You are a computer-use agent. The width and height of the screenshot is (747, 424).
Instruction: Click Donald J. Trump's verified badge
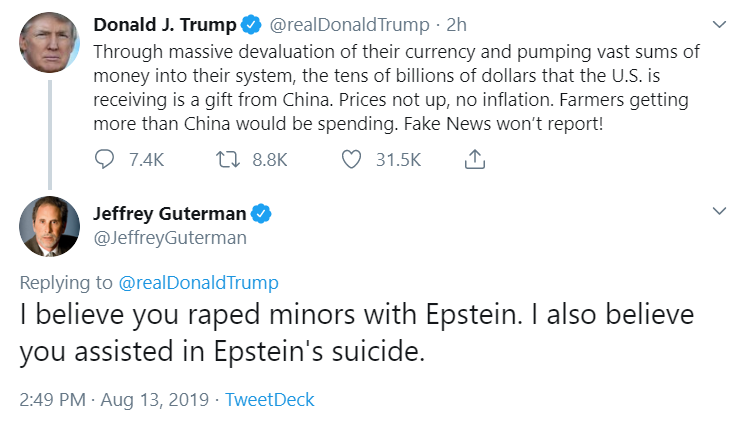251,25
